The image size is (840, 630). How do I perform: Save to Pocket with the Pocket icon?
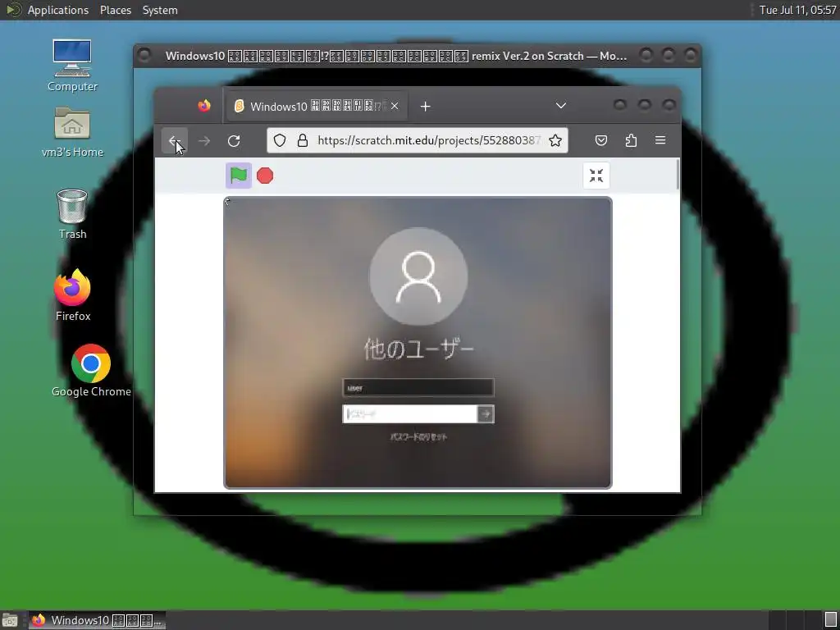(601, 140)
